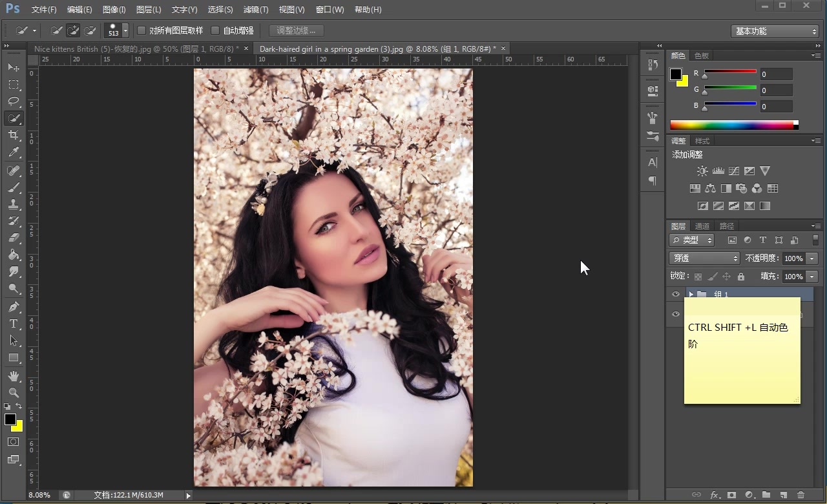Toggle Lock position
827x504 pixels.
click(x=727, y=277)
